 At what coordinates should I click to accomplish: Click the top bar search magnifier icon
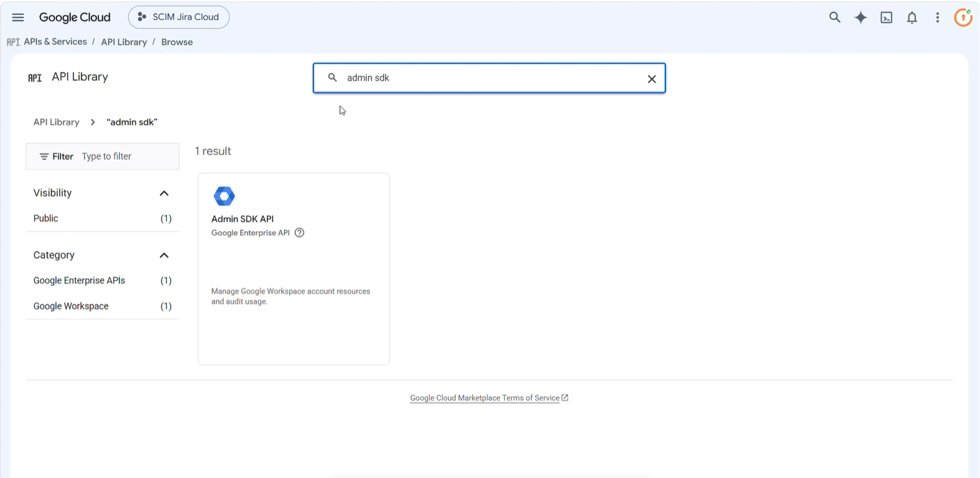[x=835, y=17]
